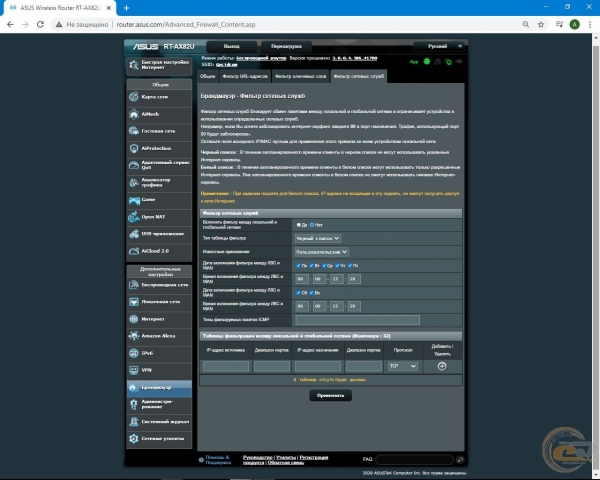Viewport: 600px width, 480px height.
Task: Click the Применить (apply) button
Action: click(x=330, y=395)
